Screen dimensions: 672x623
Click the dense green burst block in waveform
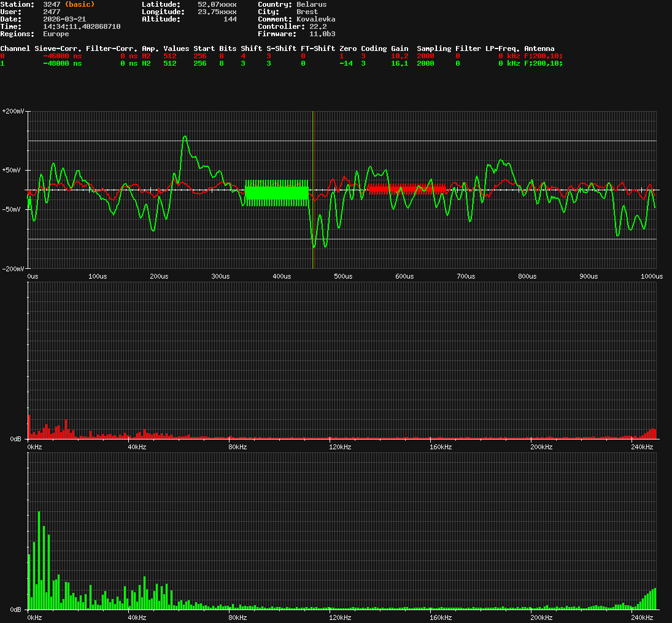(276, 193)
